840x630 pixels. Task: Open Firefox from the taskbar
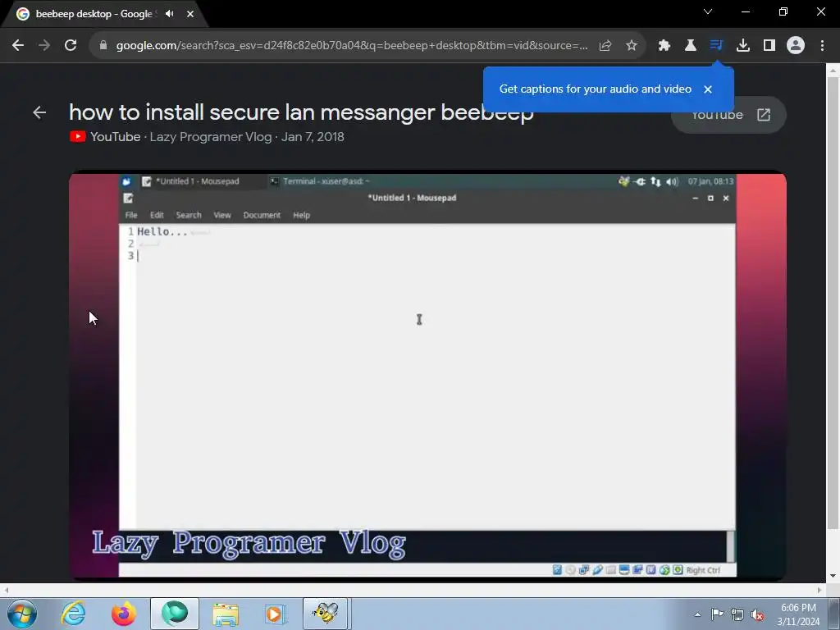pos(124,614)
